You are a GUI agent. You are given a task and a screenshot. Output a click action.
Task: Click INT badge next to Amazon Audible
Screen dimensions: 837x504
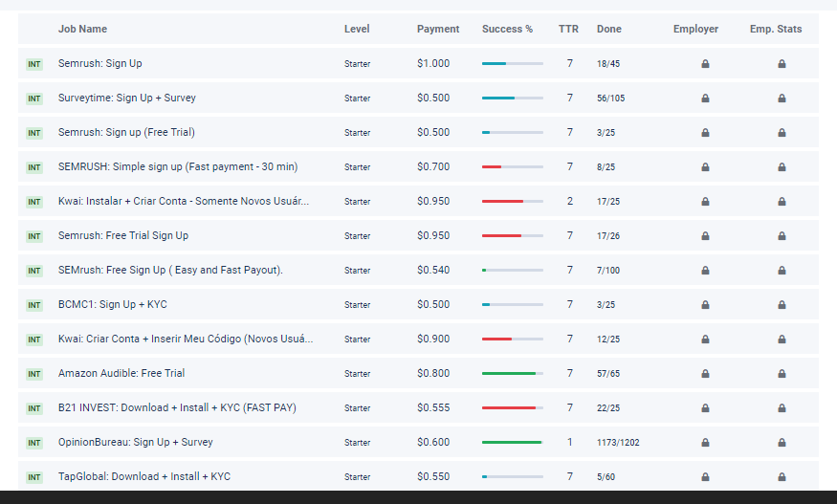click(34, 374)
